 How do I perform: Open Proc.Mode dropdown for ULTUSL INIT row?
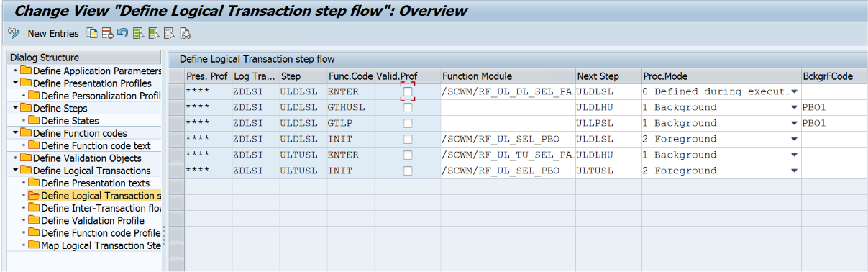pos(794,171)
